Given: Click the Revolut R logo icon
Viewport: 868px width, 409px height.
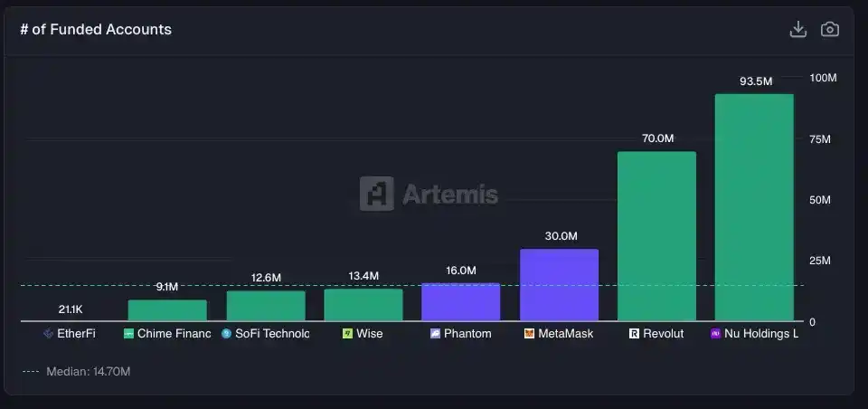Looking at the screenshot, I should pyautogui.click(x=635, y=334).
